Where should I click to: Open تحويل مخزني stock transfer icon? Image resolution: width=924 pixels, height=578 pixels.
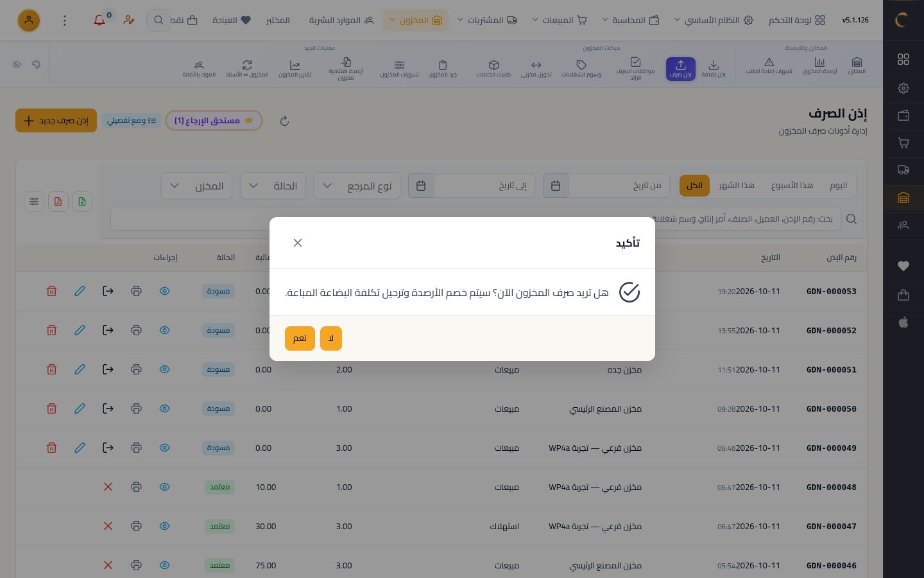click(536, 69)
